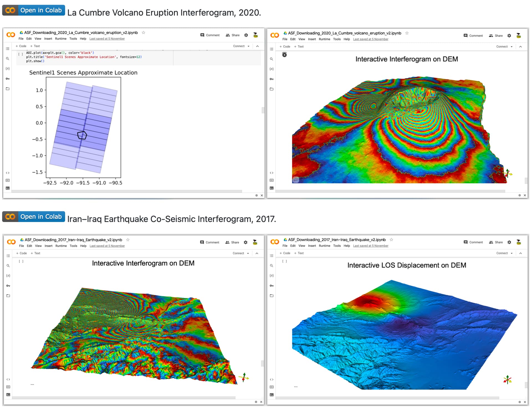Open Colab settings with the gear icon
The height and width of the screenshot is (409, 532).
point(246,35)
